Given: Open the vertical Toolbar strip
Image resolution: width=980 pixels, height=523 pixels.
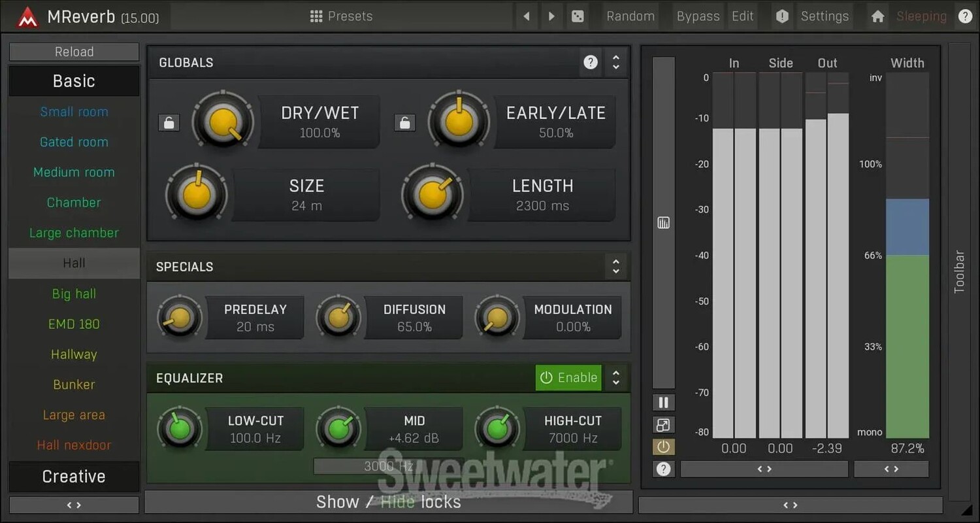Looking at the screenshot, I should (959, 271).
